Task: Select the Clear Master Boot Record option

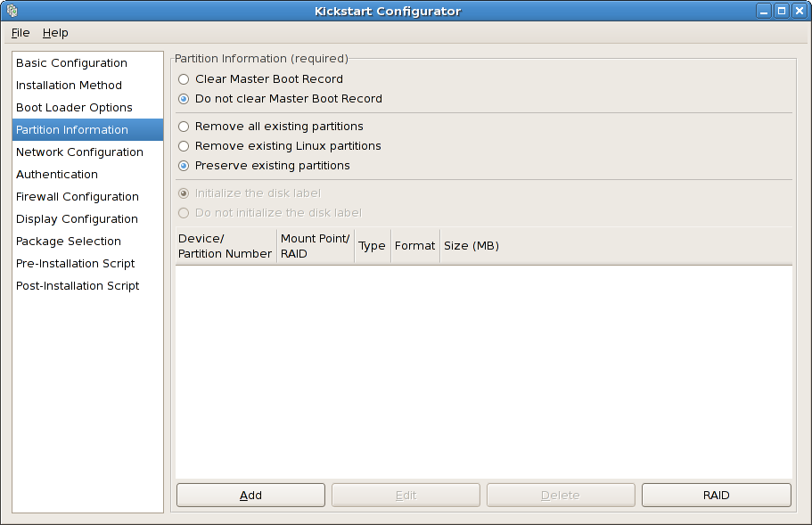Action: click(x=184, y=79)
